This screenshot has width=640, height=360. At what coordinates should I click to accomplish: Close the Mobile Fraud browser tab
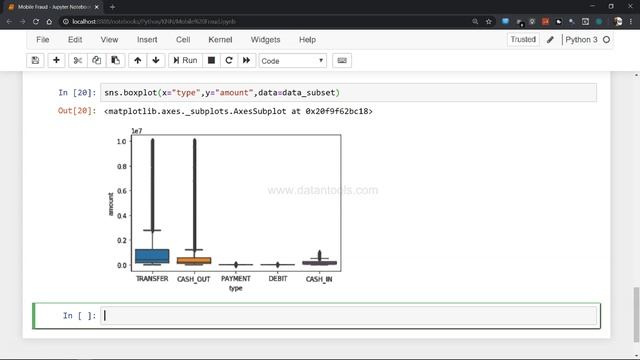coord(97,7)
